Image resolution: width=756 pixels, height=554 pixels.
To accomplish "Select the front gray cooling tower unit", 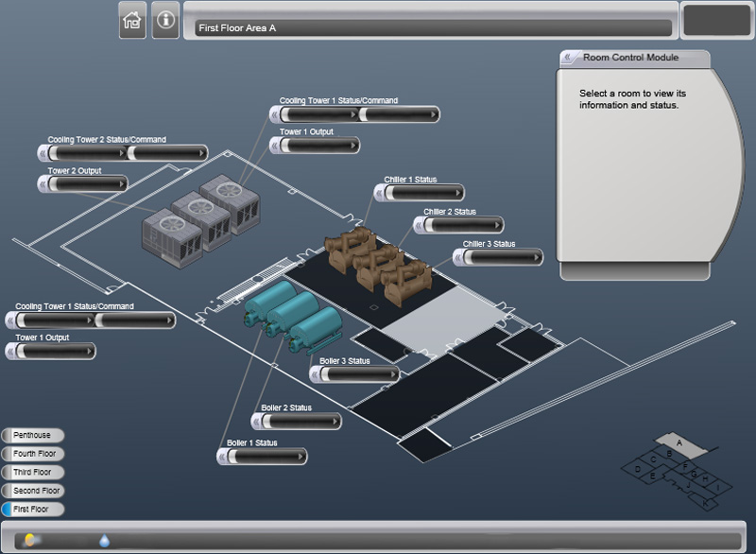I will (171, 239).
